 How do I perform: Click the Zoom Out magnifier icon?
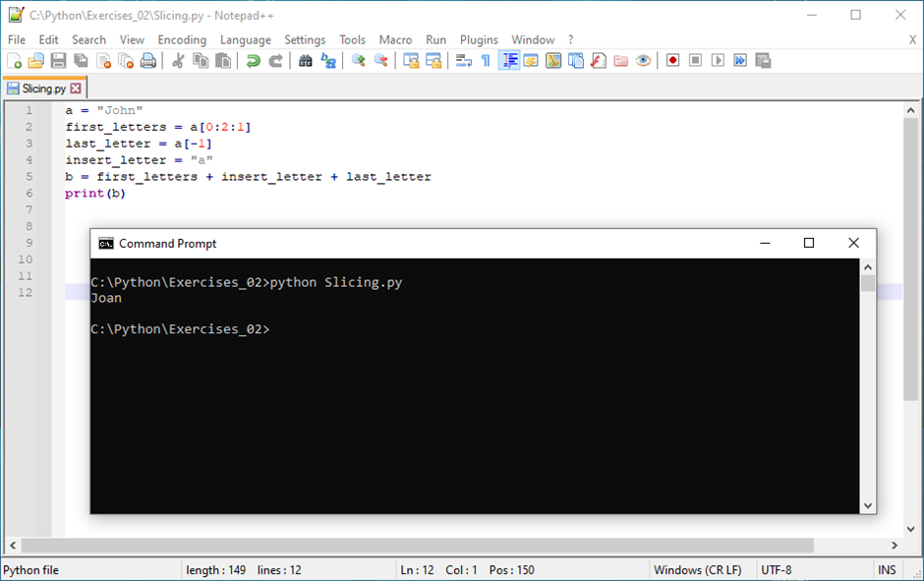pos(380,61)
